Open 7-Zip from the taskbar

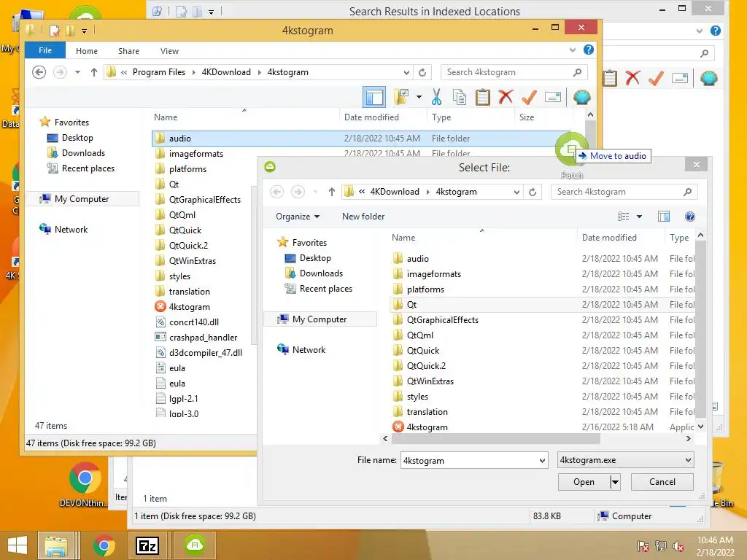tap(147, 545)
